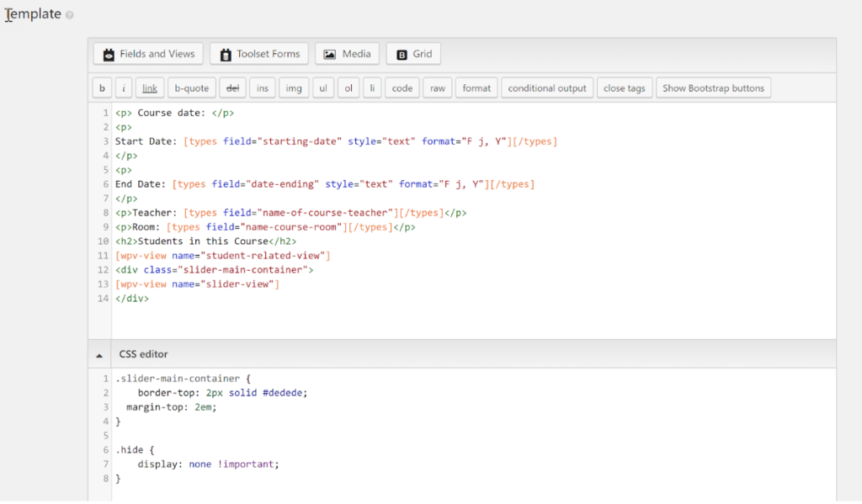Wrap selection with code quicktag
The width and height of the screenshot is (862, 504).
click(402, 88)
